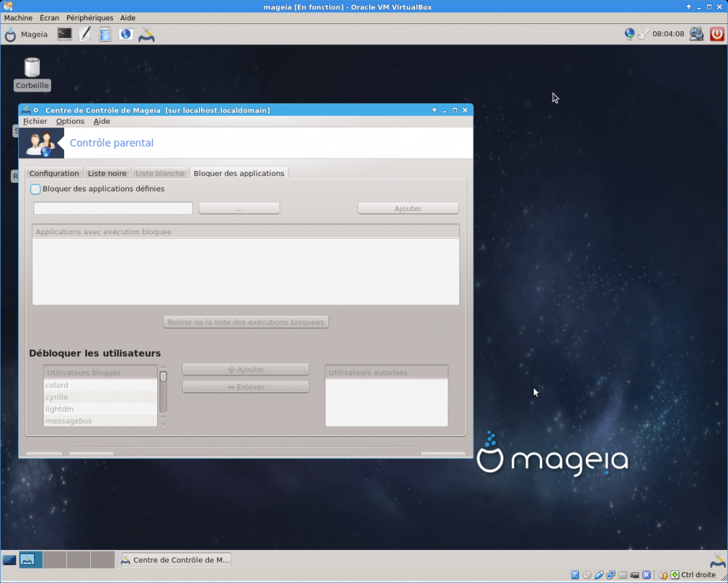This screenshot has width=728, height=583.
Task: Click the 08:04:08 clock in the panel
Action: click(668, 34)
